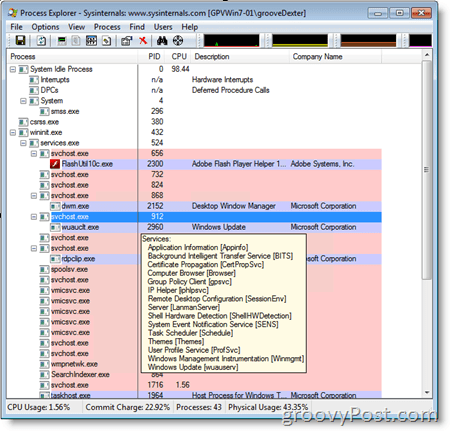
Task: Open the File menu
Action: (16, 27)
